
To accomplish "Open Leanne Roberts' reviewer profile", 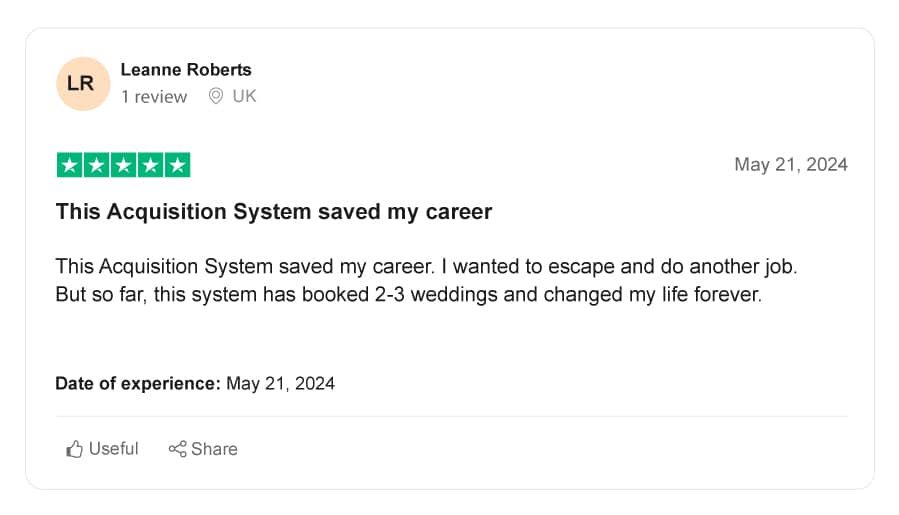I will tap(186, 69).
